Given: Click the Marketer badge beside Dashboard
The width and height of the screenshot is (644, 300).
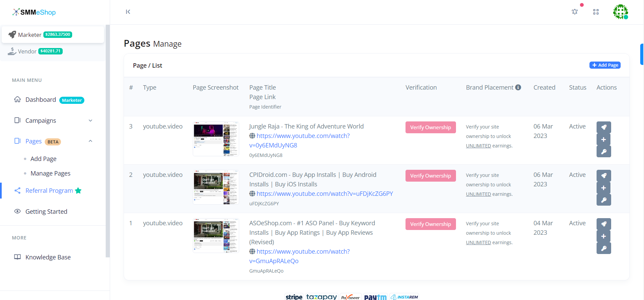Looking at the screenshot, I should [x=72, y=100].
